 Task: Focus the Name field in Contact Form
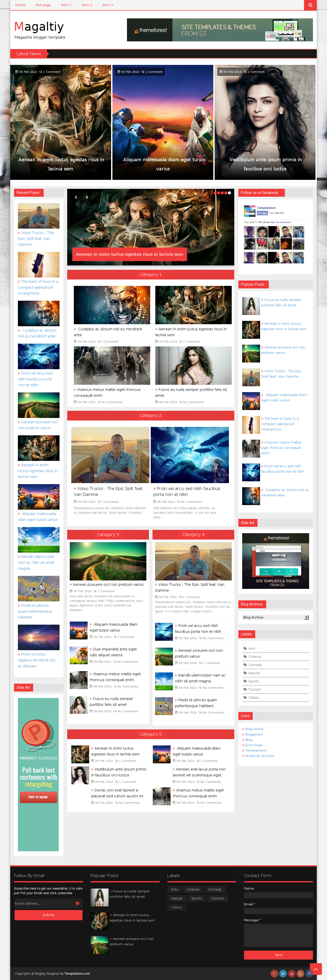coord(278,895)
